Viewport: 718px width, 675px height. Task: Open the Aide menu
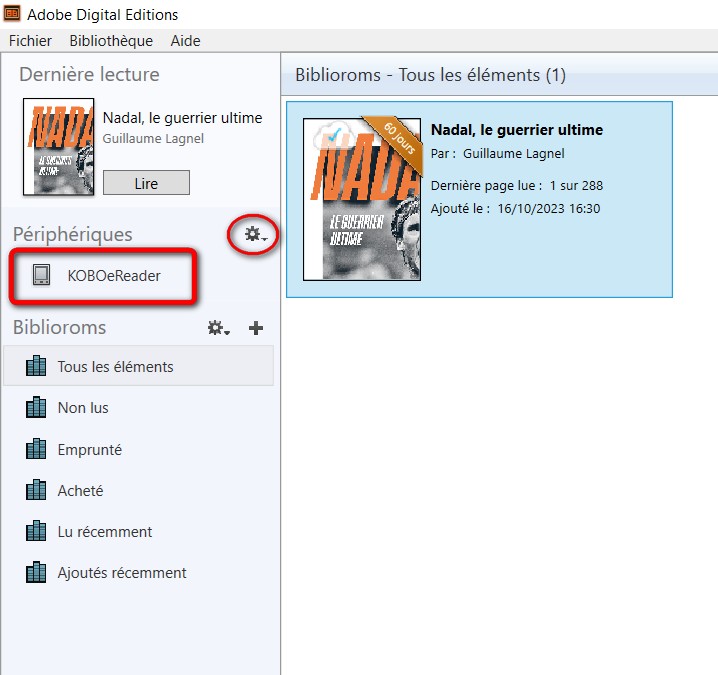tap(185, 41)
